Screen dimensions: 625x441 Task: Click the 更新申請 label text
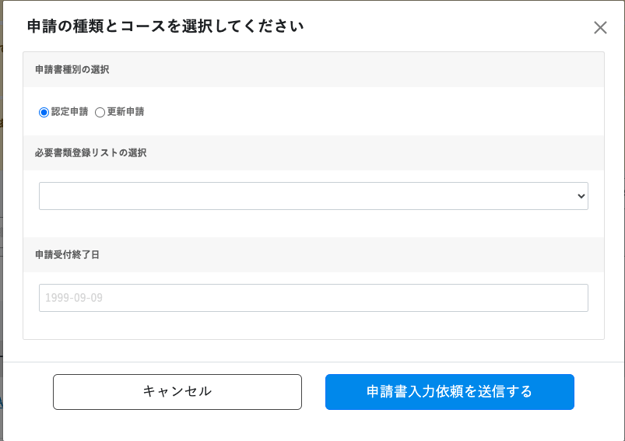coord(126,112)
